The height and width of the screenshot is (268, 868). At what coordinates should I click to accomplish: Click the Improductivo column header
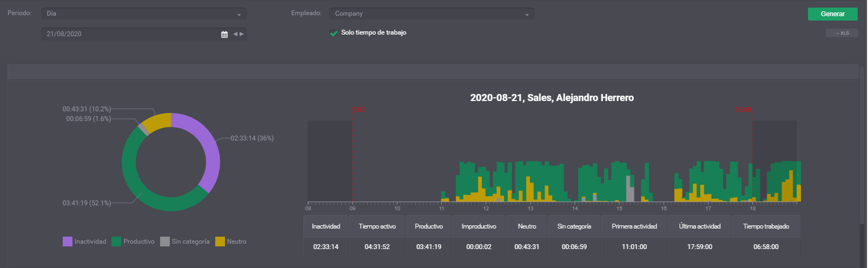pos(479,226)
